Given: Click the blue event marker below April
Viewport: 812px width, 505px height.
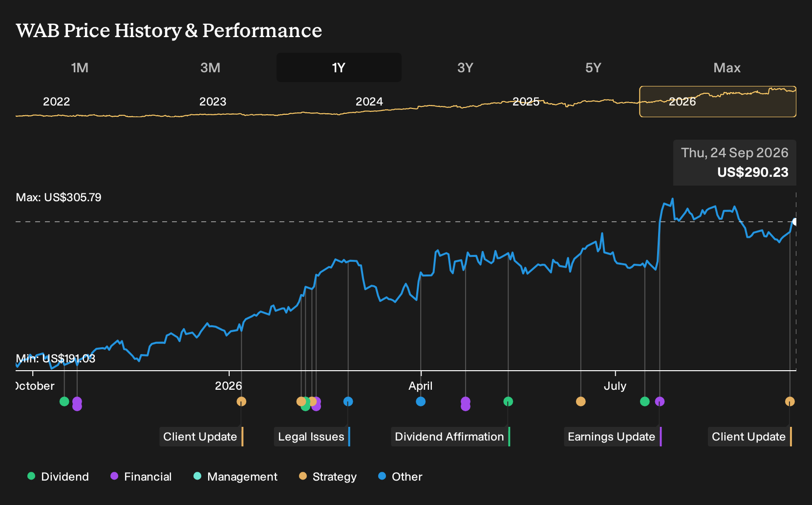Looking at the screenshot, I should [x=421, y=401].
